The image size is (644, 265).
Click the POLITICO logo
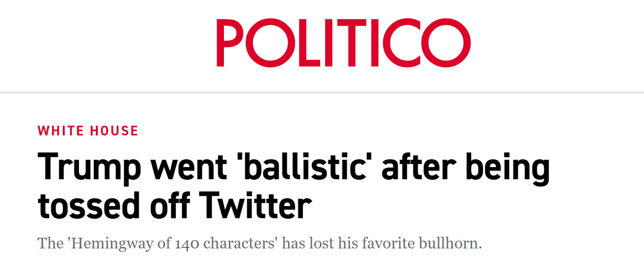[x=344, y=42]
